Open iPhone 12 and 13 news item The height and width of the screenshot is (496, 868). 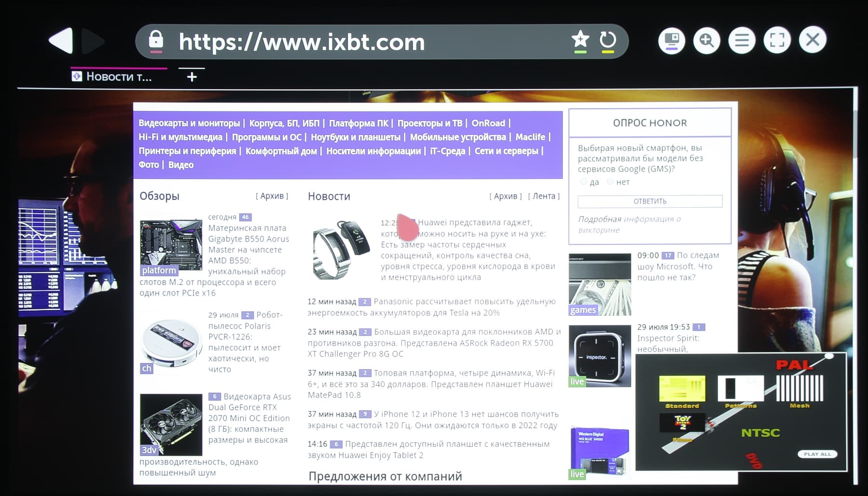pos(433,420)
